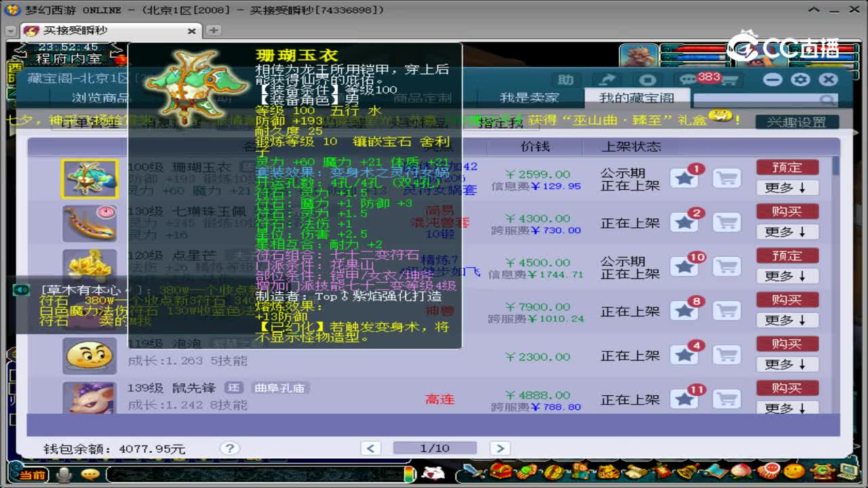Image resolution: width=868 pixels, height=488 pixels.
Task: Open the chat speech bubble icon
Action: point(90,474)
